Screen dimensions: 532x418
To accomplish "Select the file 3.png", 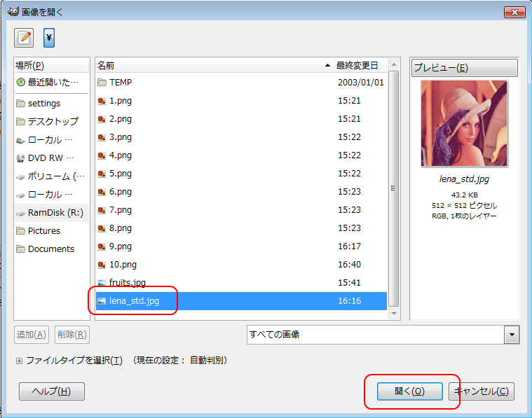I will click(x=241, y=137).
